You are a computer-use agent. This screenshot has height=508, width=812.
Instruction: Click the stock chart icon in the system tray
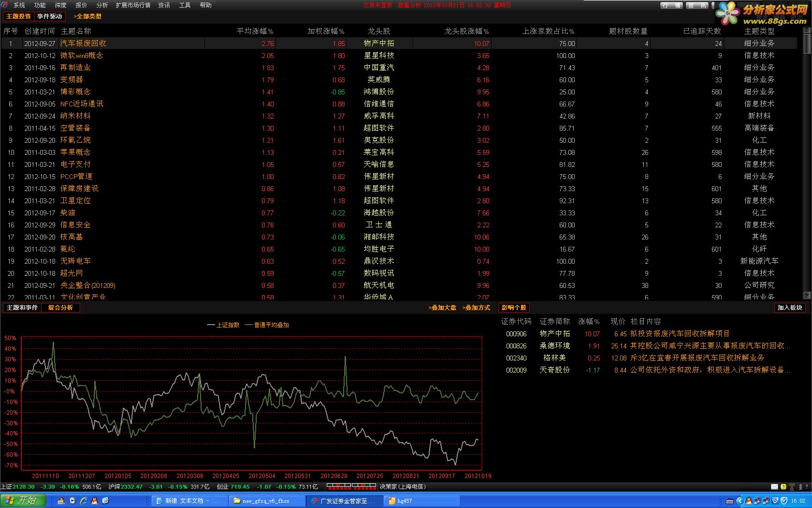(x=775, y=501)
